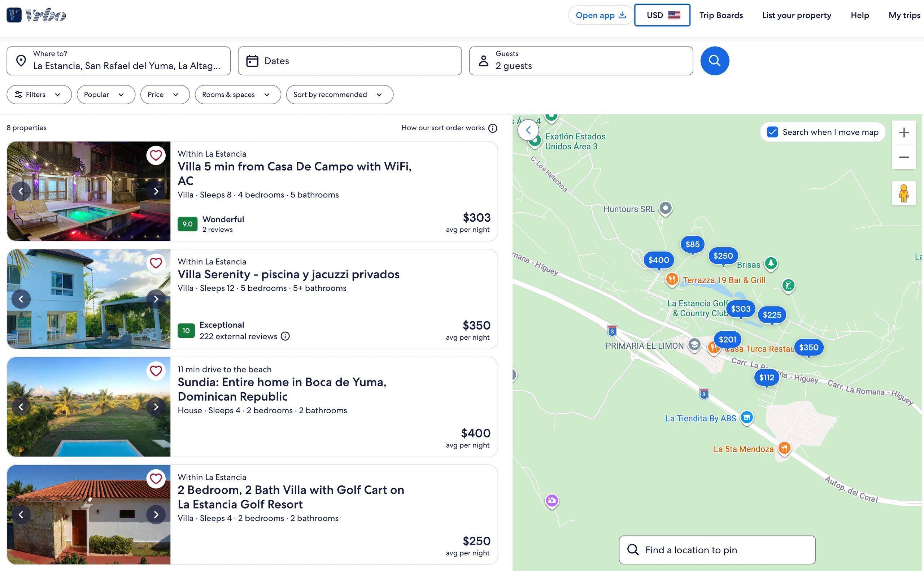The image size is (924, 571).
Task: Zoom in on the map
Action: coord(904,132)
